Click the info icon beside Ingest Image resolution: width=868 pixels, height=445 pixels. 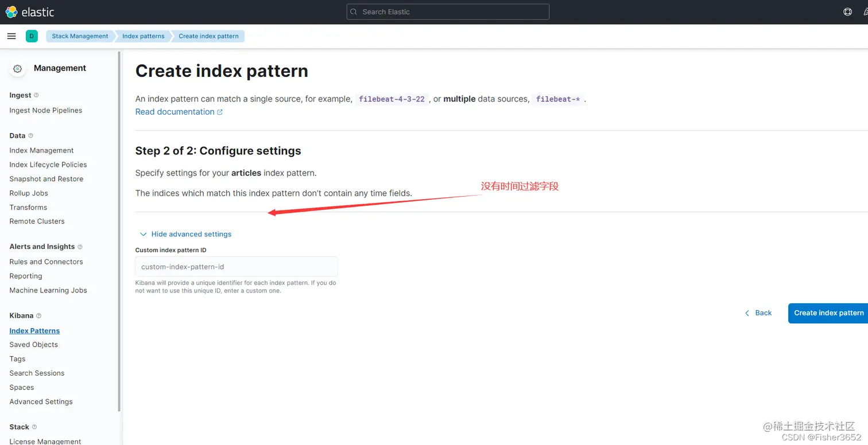click(x=36, y=95)
